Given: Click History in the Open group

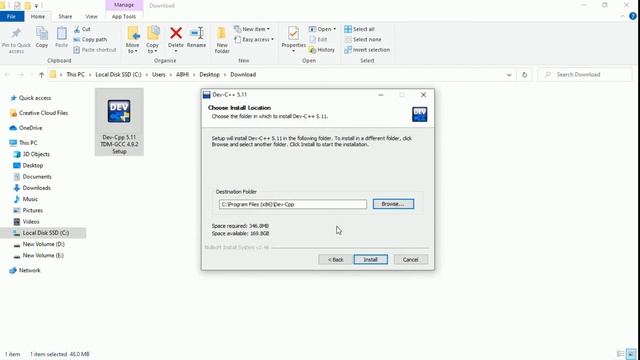Looking at the screenshot, I should tap(322, 50).
